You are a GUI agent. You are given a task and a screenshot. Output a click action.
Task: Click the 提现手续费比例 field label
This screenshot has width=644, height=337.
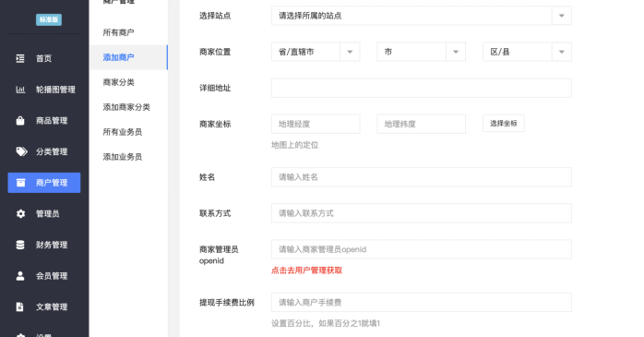(227, 303)
